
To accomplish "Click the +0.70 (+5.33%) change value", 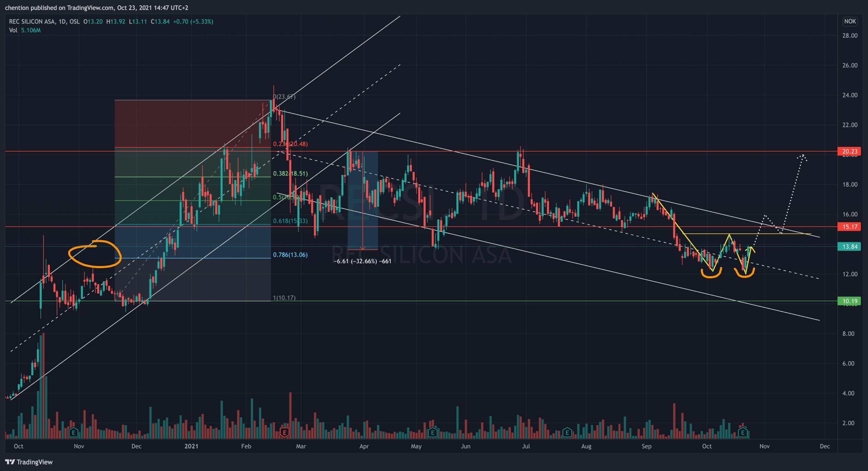I will pos(193,21).
